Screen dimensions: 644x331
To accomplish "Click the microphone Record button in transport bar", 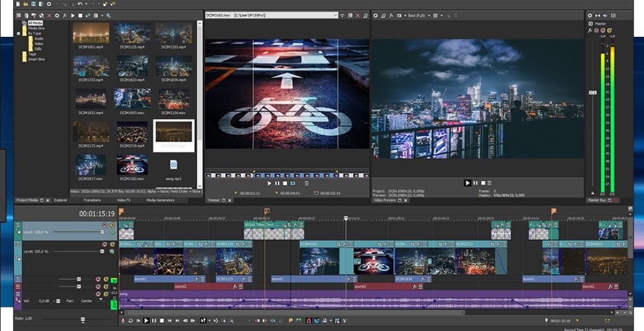I will point(123,321).
